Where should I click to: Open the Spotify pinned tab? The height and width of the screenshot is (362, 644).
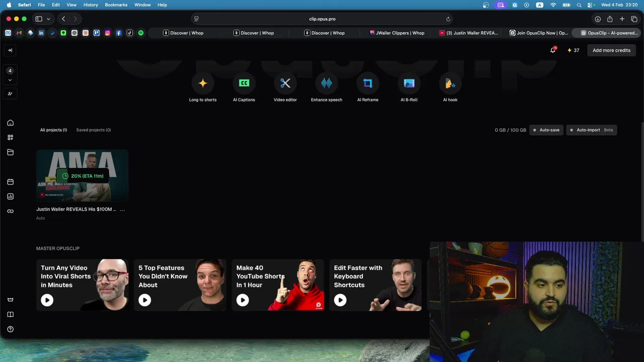tap(141, 33)
